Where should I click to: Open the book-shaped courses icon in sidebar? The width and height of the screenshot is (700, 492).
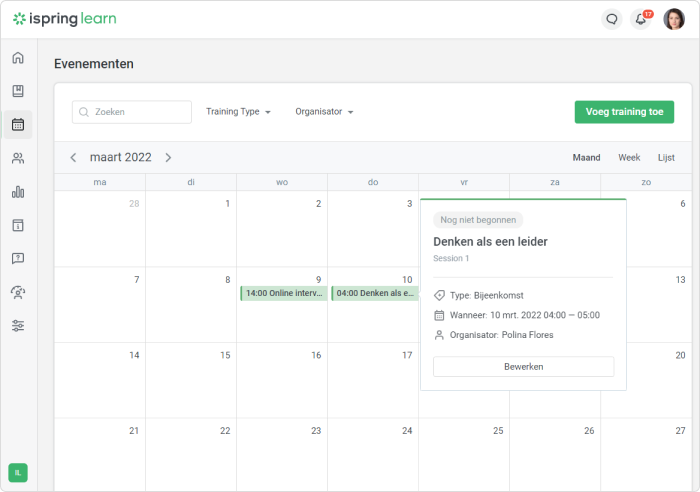coord(18,91)
